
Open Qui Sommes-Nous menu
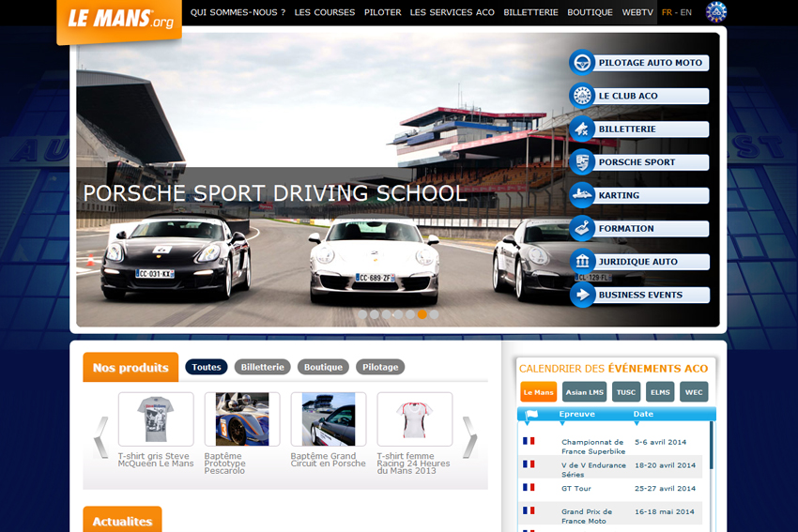tap(238, 12)
